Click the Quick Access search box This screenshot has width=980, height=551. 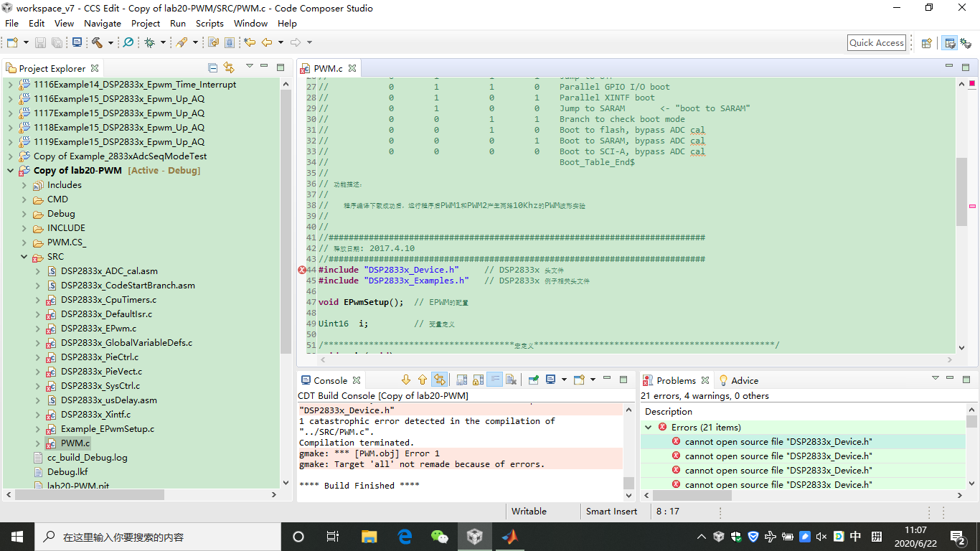coord(876,43)
